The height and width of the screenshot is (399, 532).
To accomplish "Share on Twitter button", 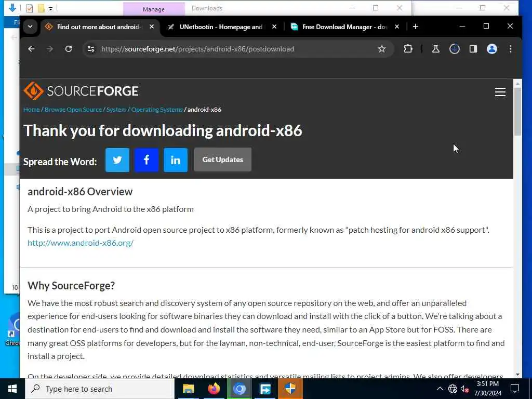I will [x=117, y=160].
